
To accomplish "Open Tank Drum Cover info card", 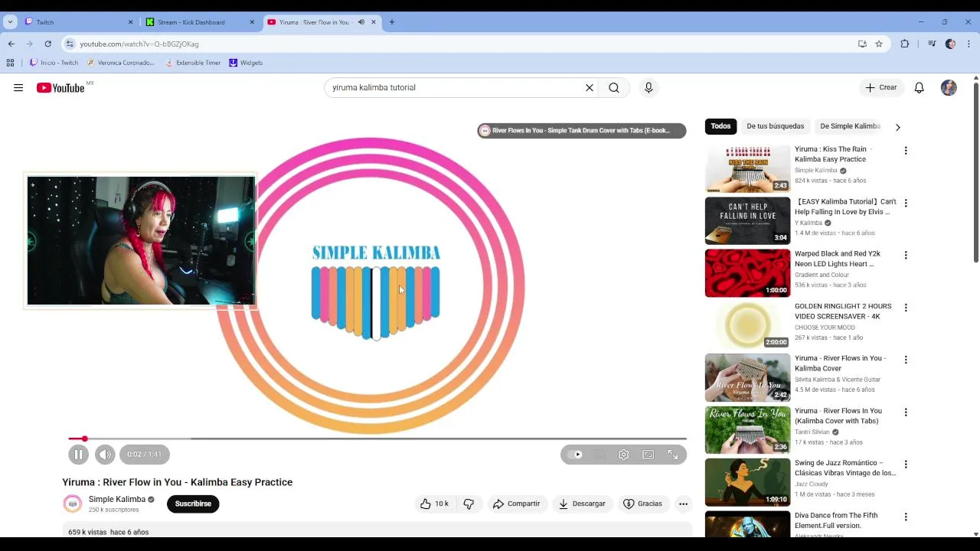I will click(x=581, y=131).
